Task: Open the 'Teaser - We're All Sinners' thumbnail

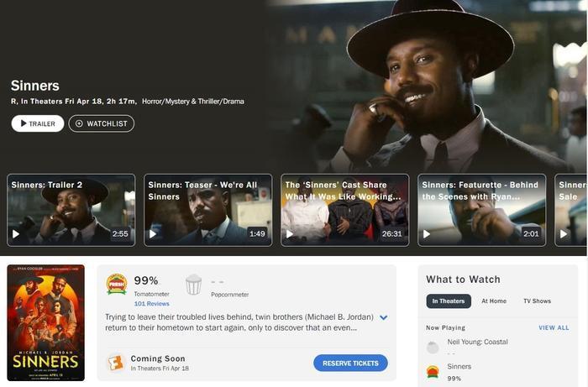Action: point(208,210)
